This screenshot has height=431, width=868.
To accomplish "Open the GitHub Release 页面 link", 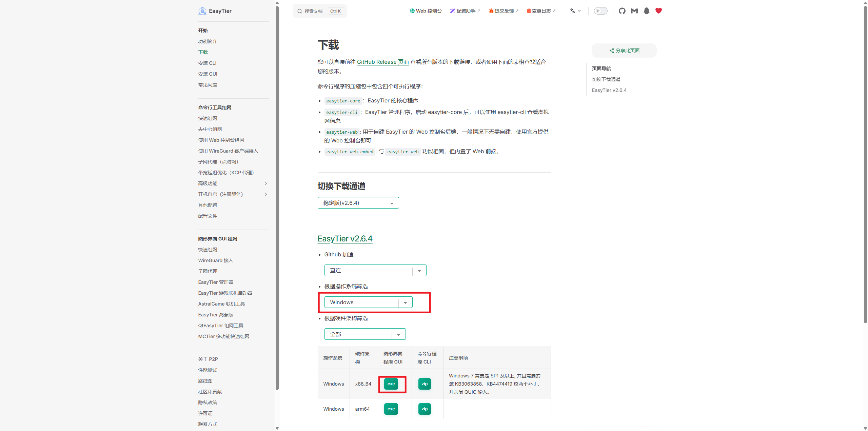I will pyautogui.click(x=383, y=62).
